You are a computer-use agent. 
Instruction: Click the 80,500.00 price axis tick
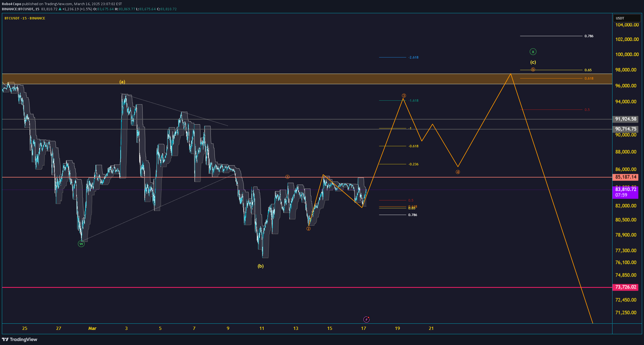[x=626, y=220]
